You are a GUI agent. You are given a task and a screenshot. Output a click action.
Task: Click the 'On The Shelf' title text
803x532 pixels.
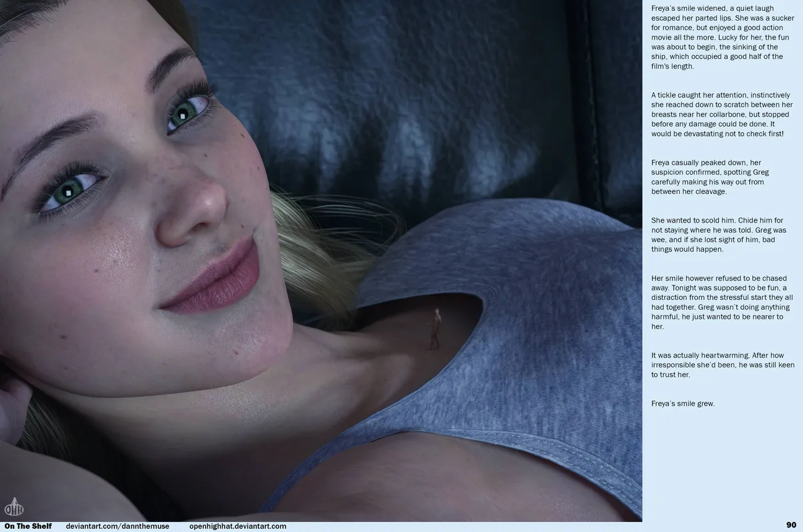pos(28,526)
